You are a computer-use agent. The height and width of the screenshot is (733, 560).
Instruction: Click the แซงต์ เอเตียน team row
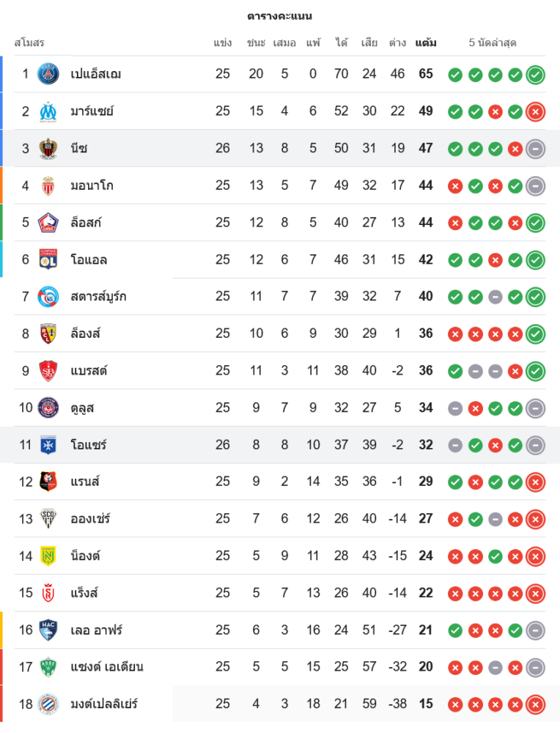(x=107, y=666)
